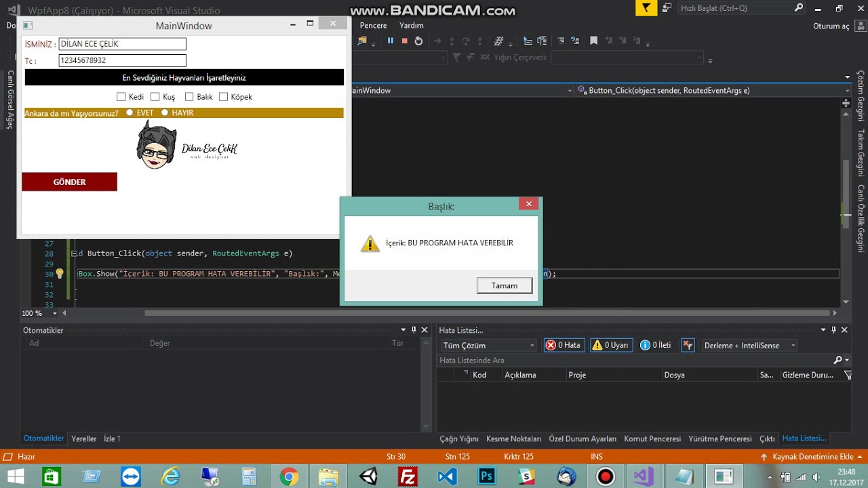This screenshot has height=488, width=868.
Task: Click the GÖNDER button
Action: pos(69,182)
